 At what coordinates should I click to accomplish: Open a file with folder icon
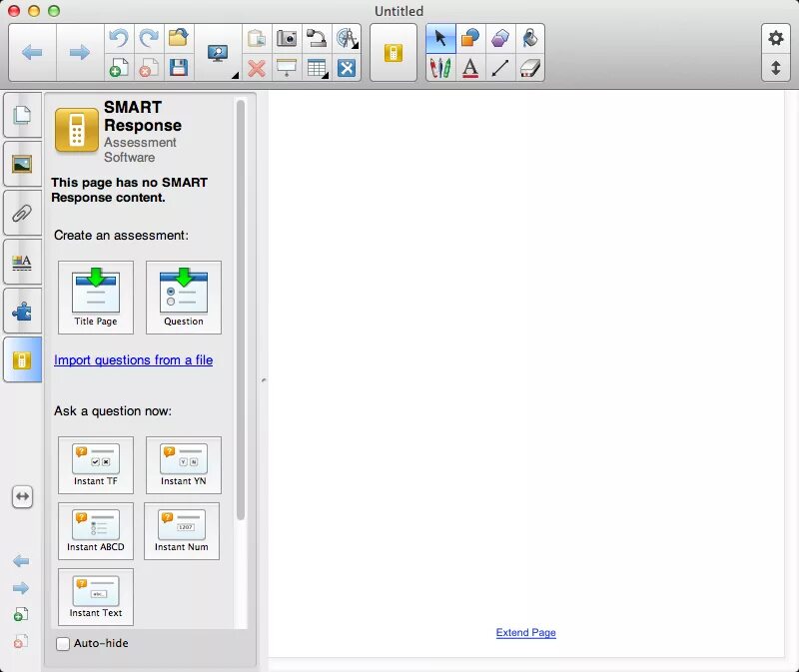pyautogui.click(x=179, y=38)
